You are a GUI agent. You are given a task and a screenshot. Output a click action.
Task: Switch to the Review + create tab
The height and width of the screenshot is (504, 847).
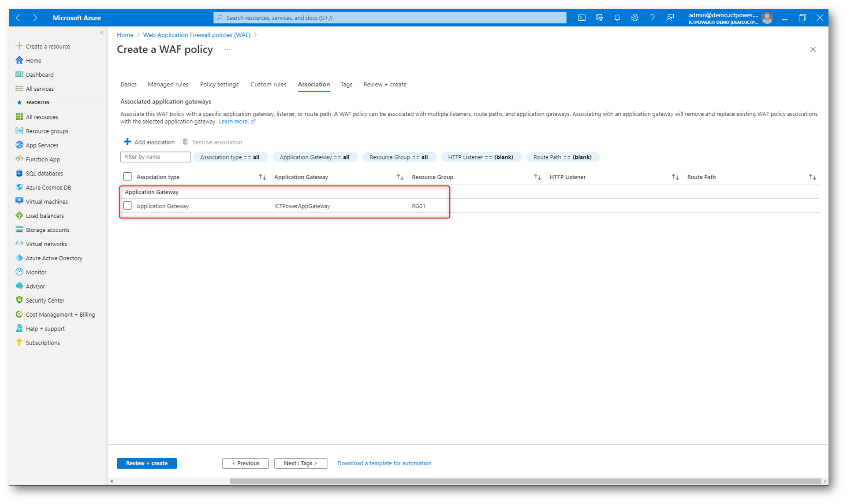385,84
